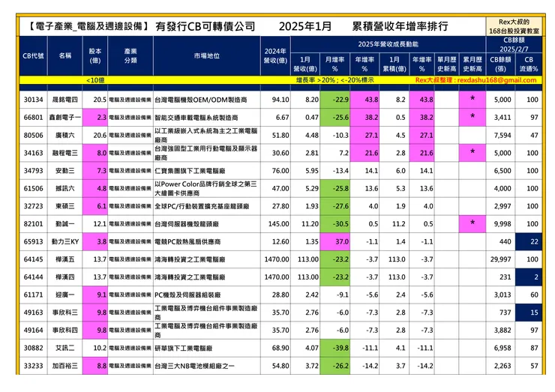The width and height of the screenshot is (555, 392).
Task: Click the pink asterisk cell in row 82101
Action: 472,224
